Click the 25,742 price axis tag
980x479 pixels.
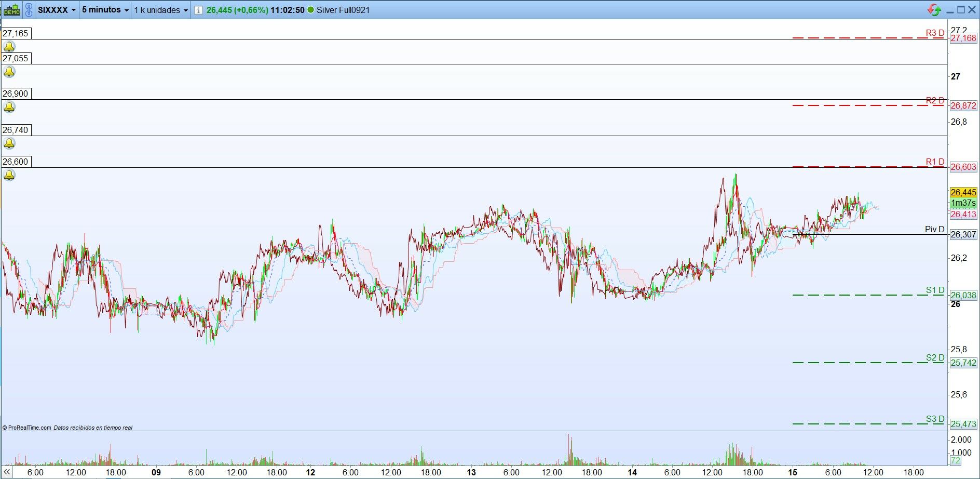point(963,363)
